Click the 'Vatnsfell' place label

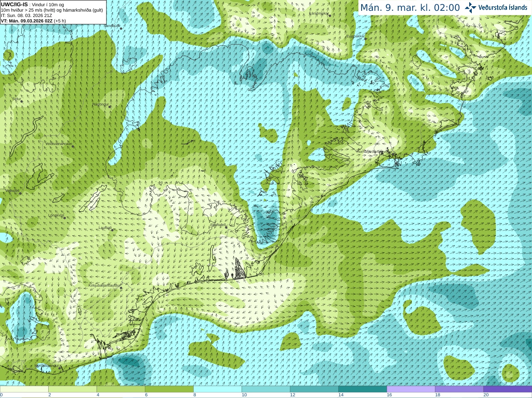coord(12,191)
